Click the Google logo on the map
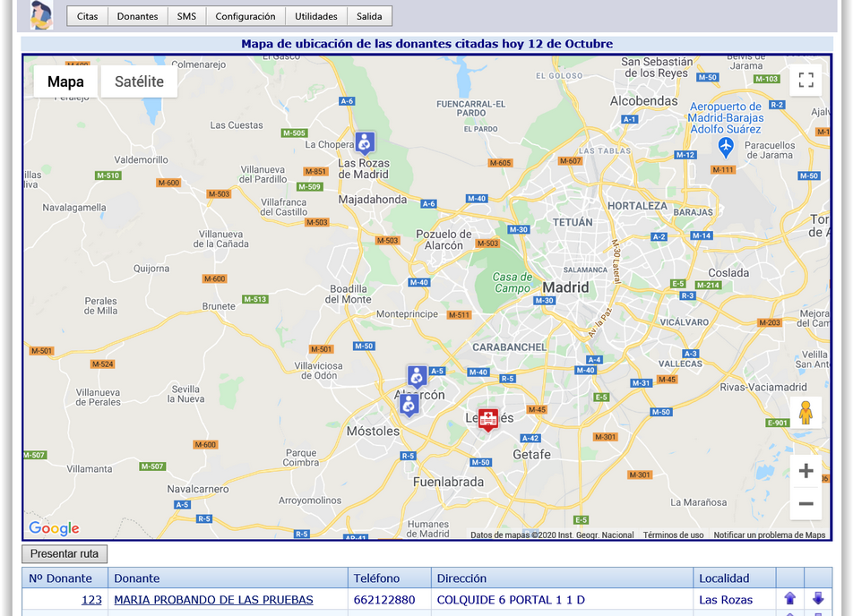 click(x=54, y=528)
